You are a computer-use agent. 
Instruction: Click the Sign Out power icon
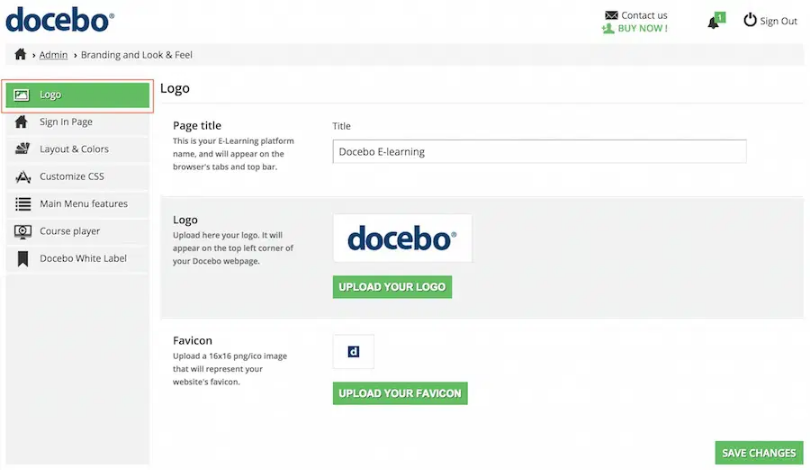click(x=750, y=20)
